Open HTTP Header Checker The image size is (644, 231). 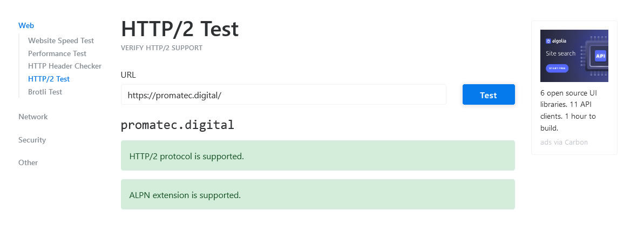point(65,66)
